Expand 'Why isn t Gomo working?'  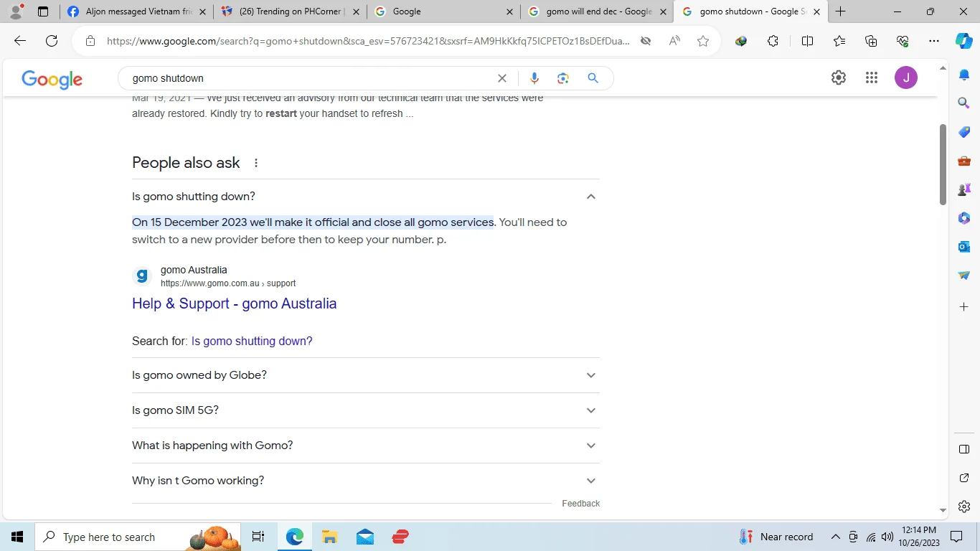pos(366,481)
